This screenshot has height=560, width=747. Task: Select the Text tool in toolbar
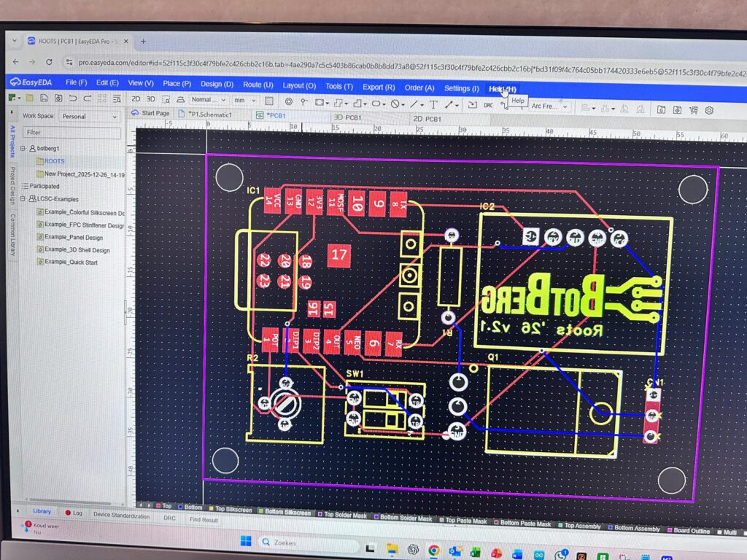coord(433,104)
